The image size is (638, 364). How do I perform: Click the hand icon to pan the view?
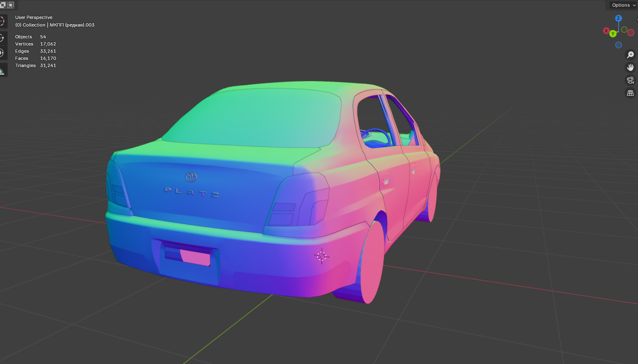point(630,67)
